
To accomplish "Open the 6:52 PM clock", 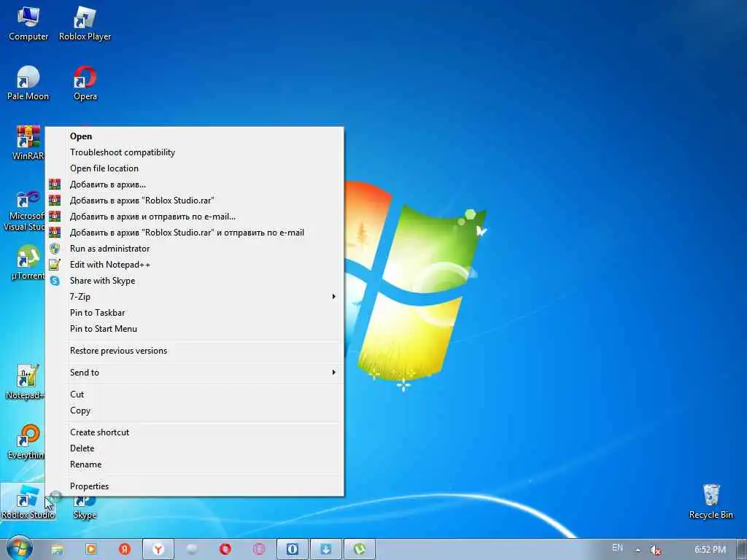I will click(710, 550).
